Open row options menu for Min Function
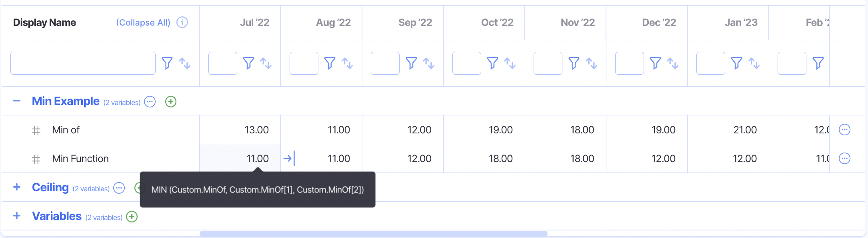 point(844,159)
